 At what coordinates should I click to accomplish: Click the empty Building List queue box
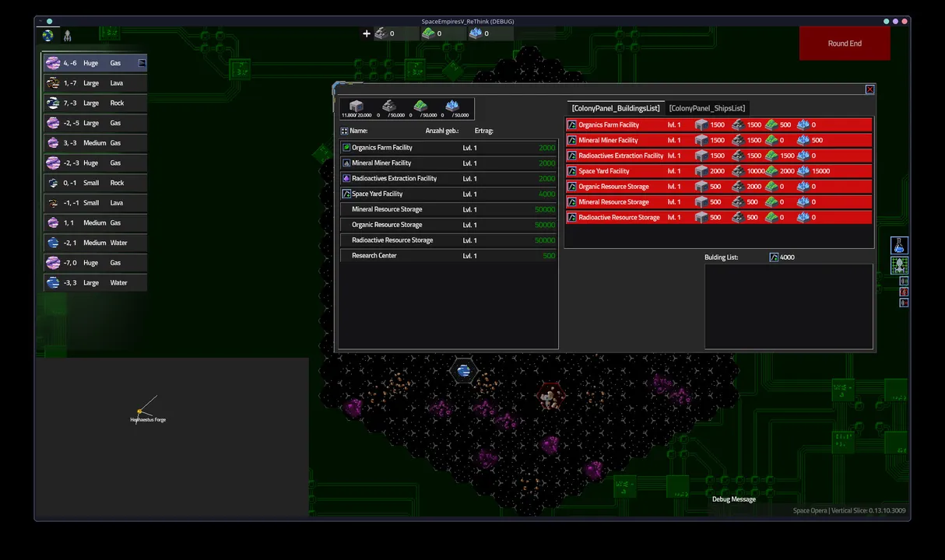click(x=789, y=306)
